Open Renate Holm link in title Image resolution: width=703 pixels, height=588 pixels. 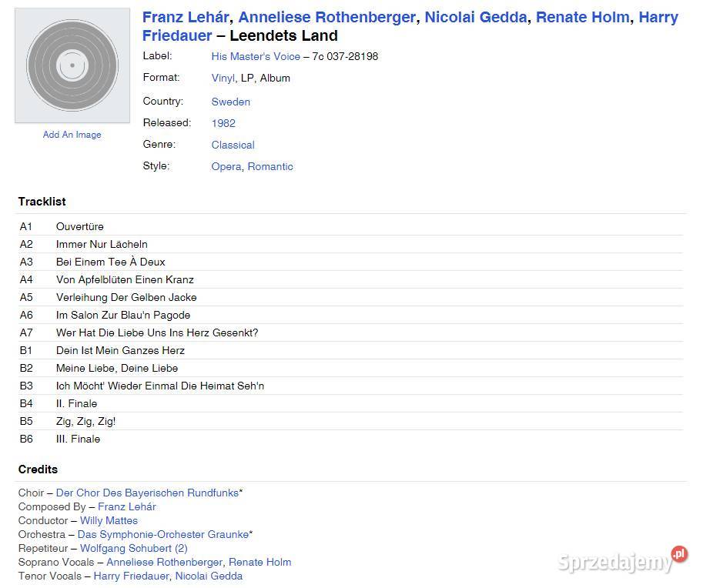(x=582, y=17)
